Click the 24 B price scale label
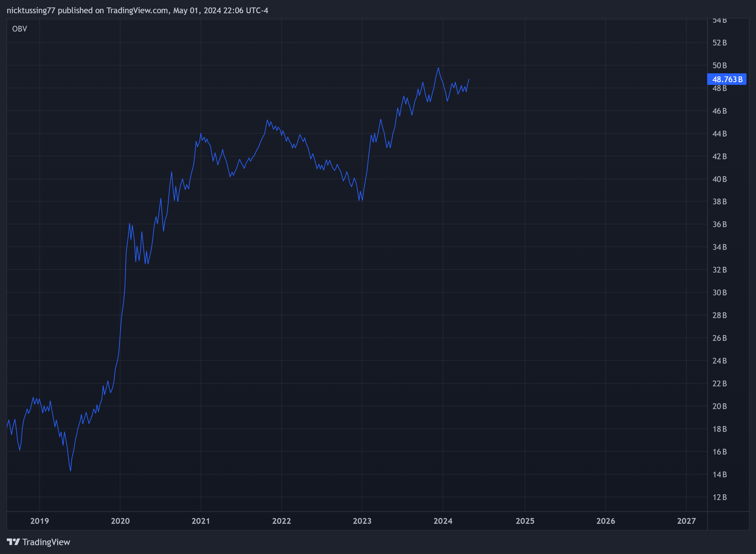The height and width of the screenshot is (554, 756). coord(720,361)
